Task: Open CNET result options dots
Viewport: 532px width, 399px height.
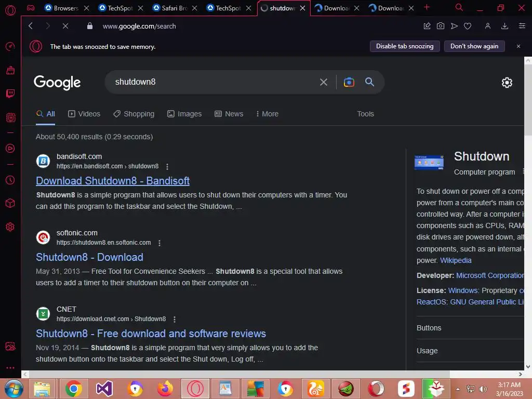Action: [175, 320]
